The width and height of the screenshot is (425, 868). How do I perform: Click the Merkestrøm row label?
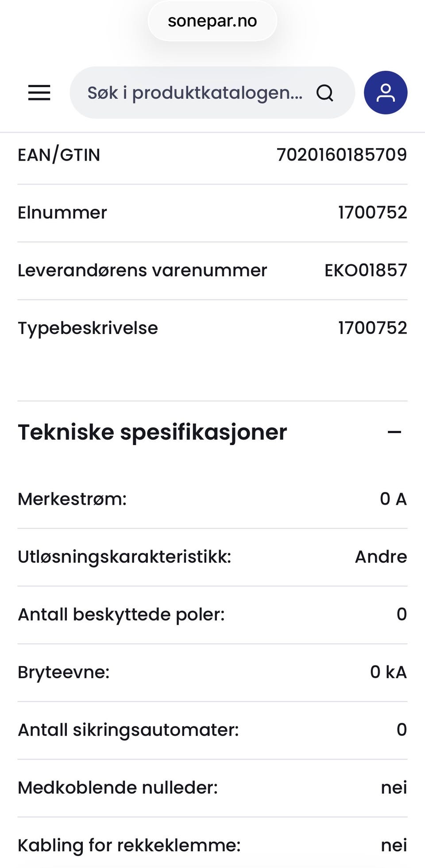[x=72, y=499]
